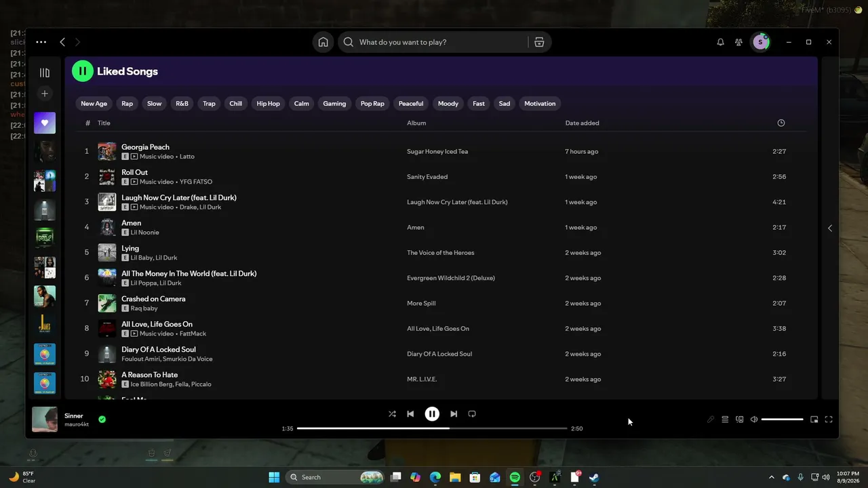Pause the current song in player bar
This screenshot has height=488, width=868.
coord(432,414)
